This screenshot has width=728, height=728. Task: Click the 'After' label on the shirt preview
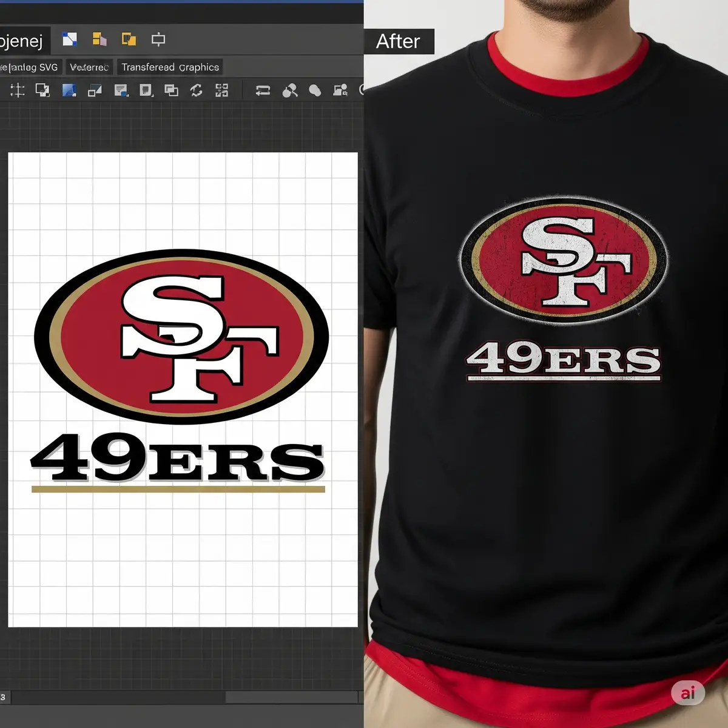point(398,41)
